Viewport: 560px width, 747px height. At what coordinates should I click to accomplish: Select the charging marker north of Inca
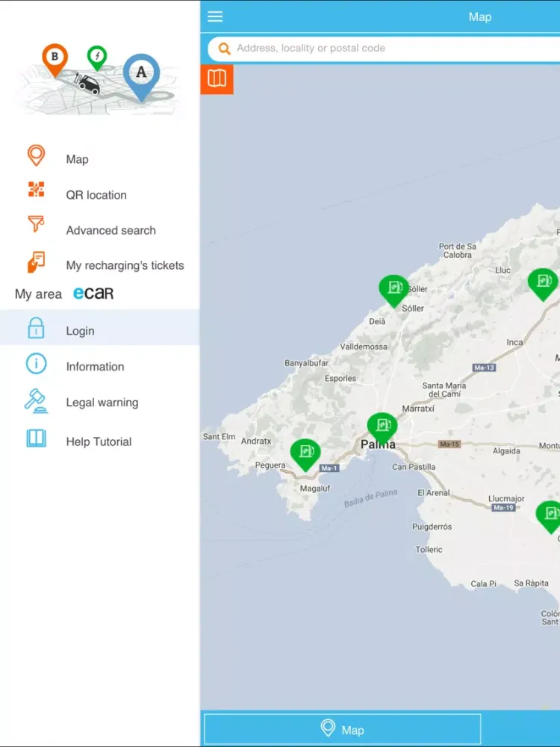pos(543,284)
